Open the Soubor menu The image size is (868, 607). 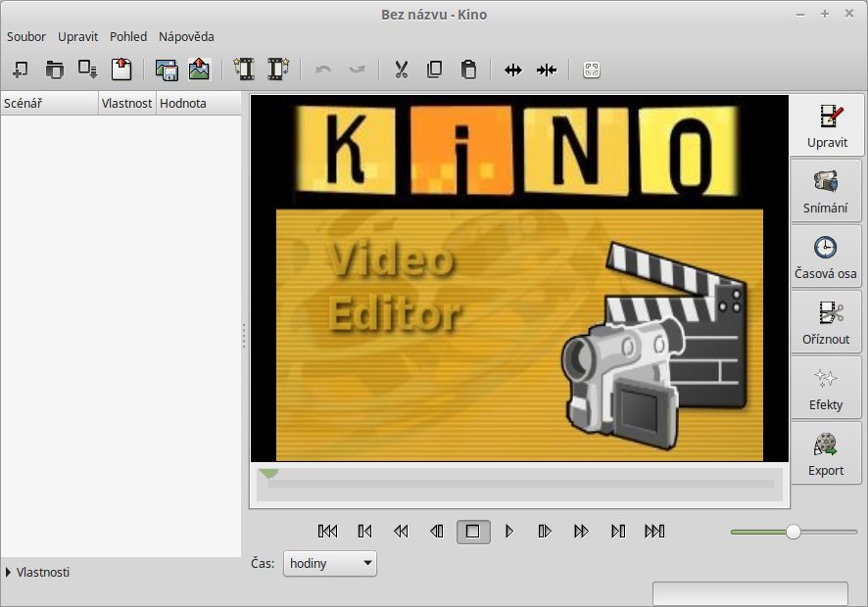[x=26, y=37]
